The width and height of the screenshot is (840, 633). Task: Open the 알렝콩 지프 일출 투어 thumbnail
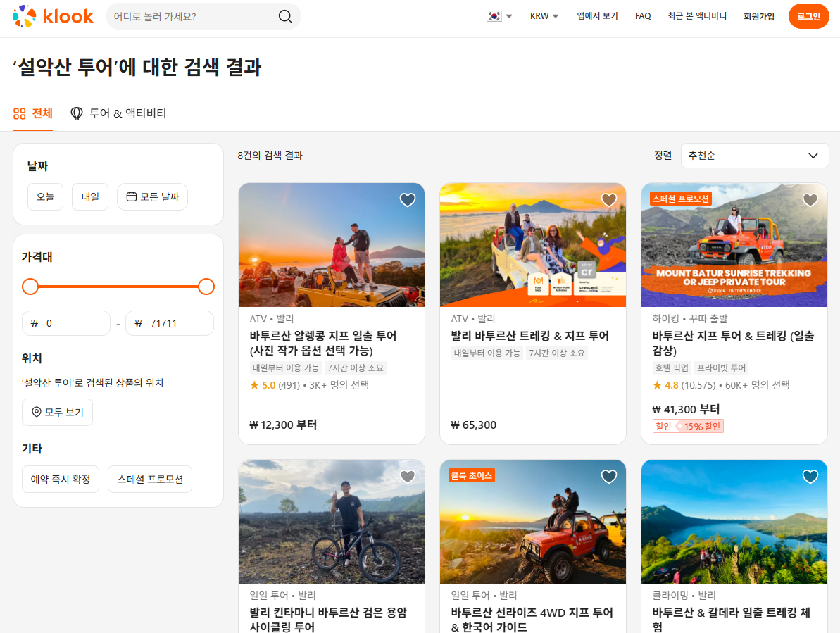click(332, 245)
